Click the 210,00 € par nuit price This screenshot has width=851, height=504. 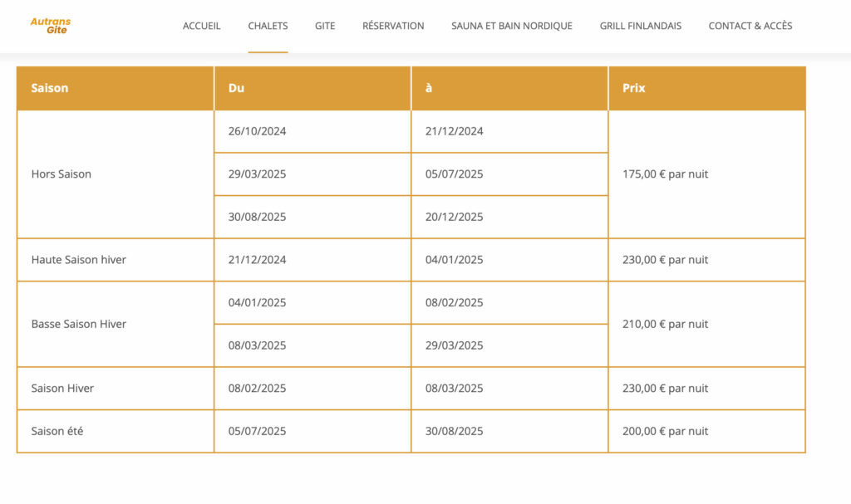665,324
